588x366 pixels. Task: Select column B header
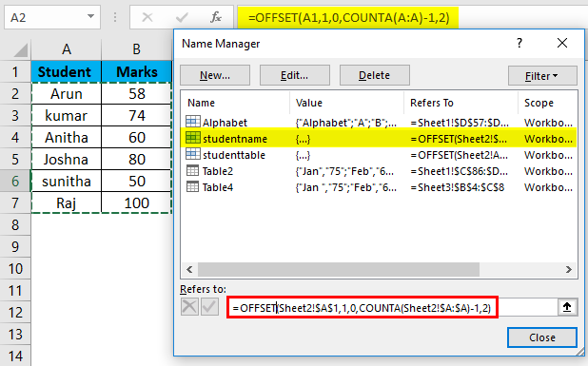click(x=136, y=49)
